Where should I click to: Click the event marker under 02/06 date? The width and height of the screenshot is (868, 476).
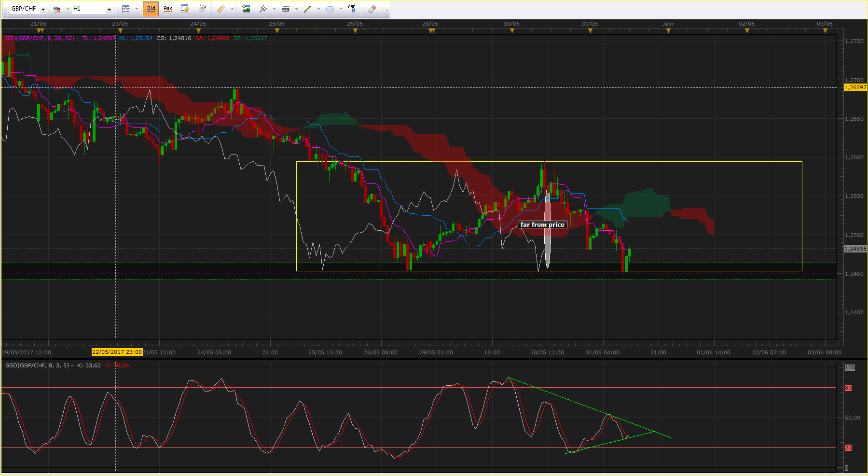(x=747, y=31)
